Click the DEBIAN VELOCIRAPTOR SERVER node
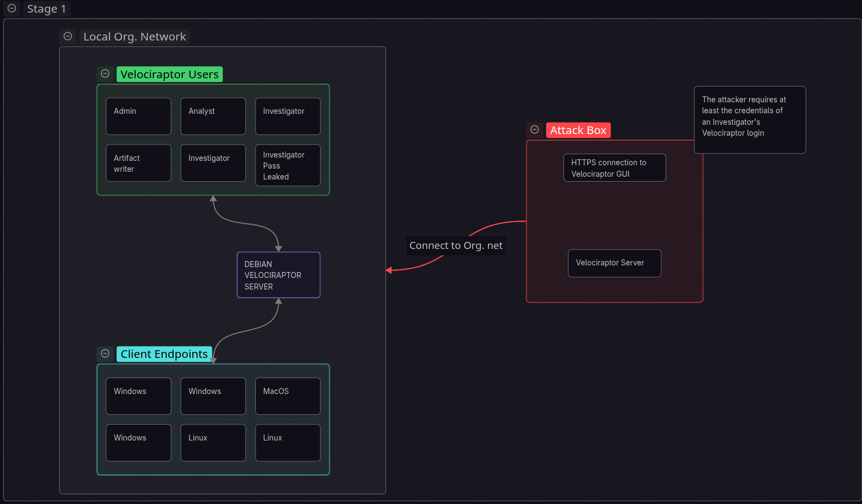This screenshot has height=504, width=862. tap(278, 275)
